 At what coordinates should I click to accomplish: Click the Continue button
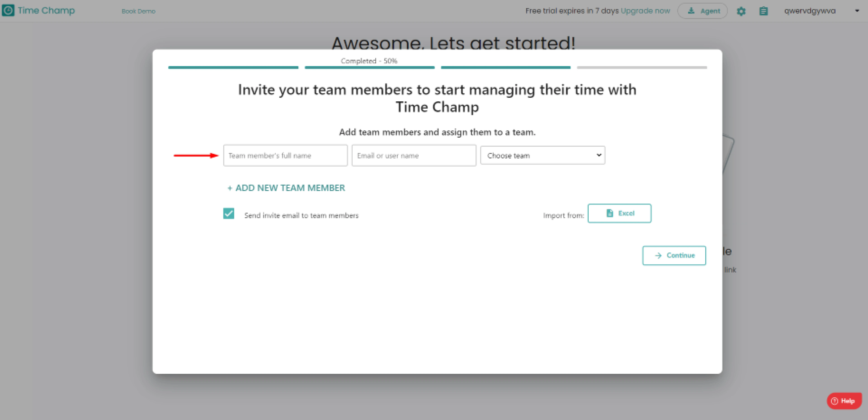(674, 255)
